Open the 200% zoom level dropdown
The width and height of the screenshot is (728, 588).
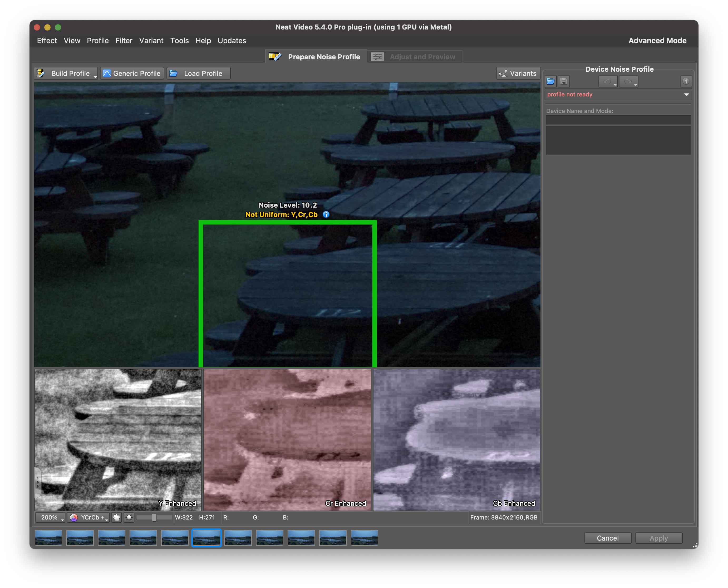(50, 517)
